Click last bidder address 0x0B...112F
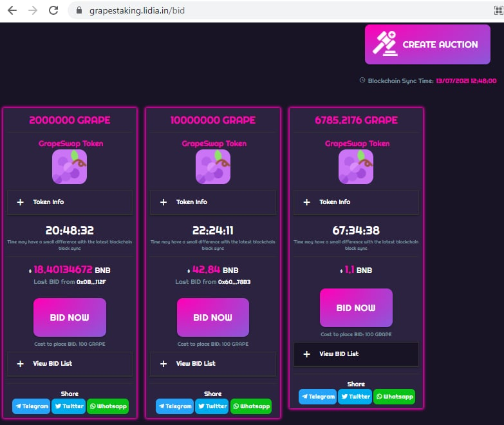 tap(91, 282)
